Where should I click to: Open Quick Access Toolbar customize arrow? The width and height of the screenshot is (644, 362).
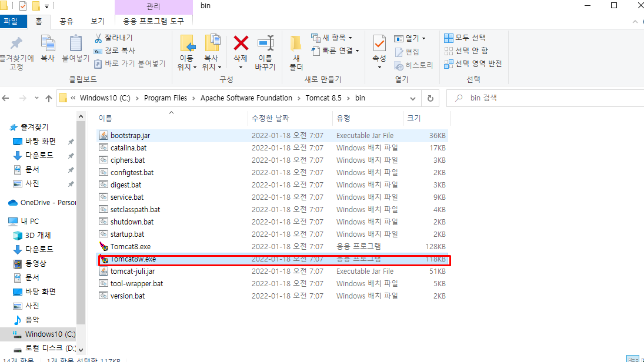click(47, 6)
